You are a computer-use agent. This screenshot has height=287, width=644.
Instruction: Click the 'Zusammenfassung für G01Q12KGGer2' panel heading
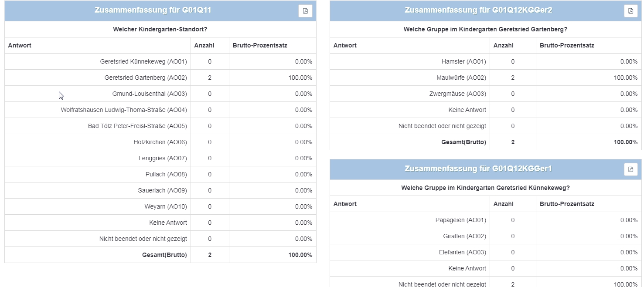point(478,10)
